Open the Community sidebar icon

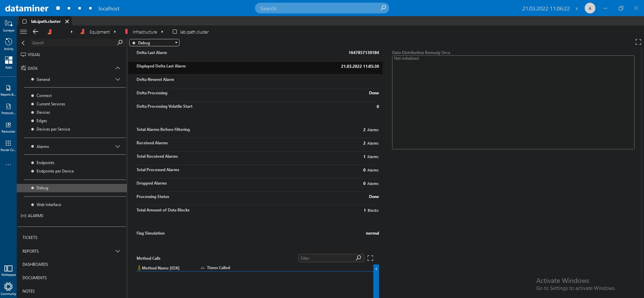8,289
